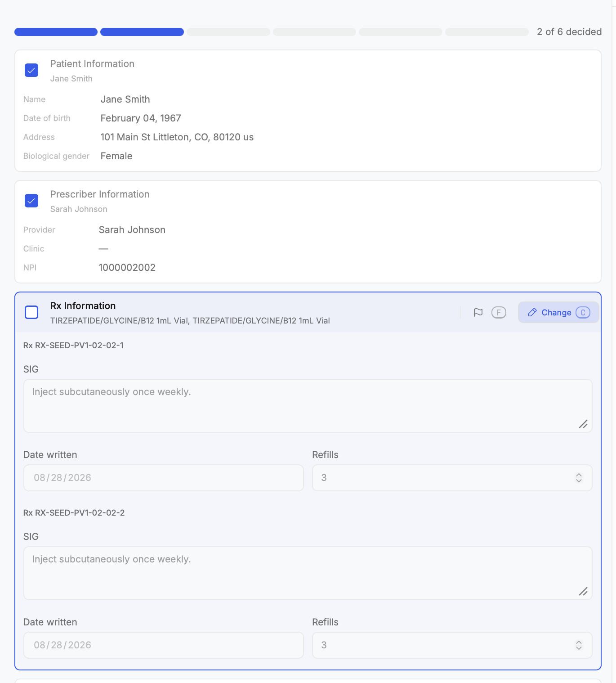Click the second Date written field
The image size is (616, 683).
(164, 645)
